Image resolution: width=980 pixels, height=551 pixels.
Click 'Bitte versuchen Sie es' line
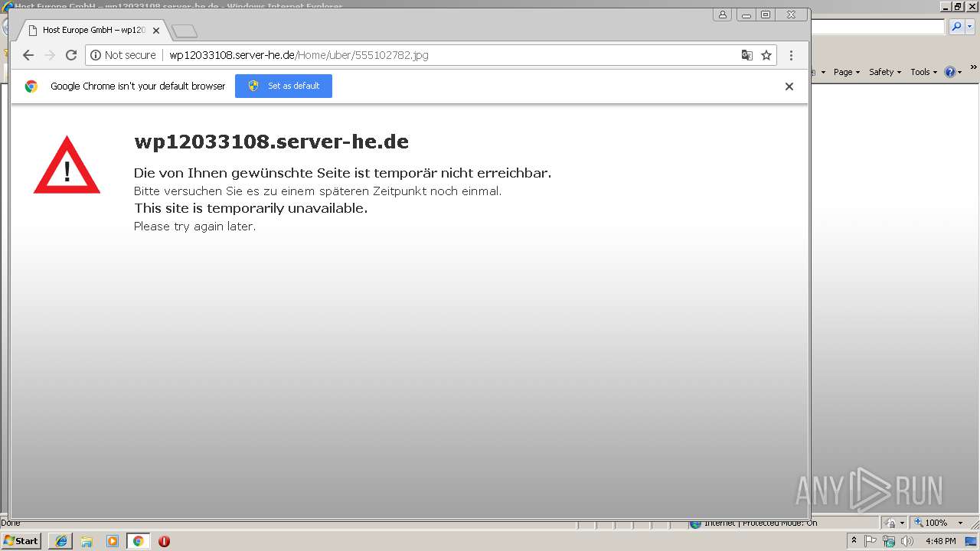(318, 191)
